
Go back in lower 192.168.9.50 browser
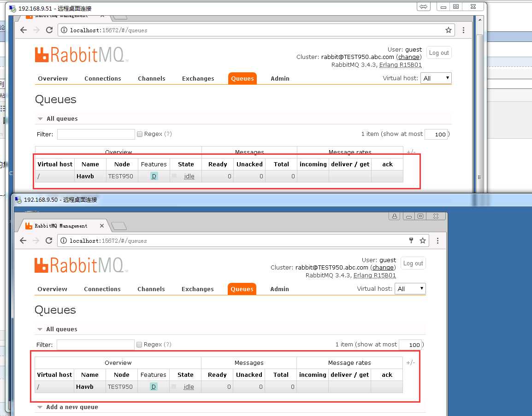click(23, 241)
